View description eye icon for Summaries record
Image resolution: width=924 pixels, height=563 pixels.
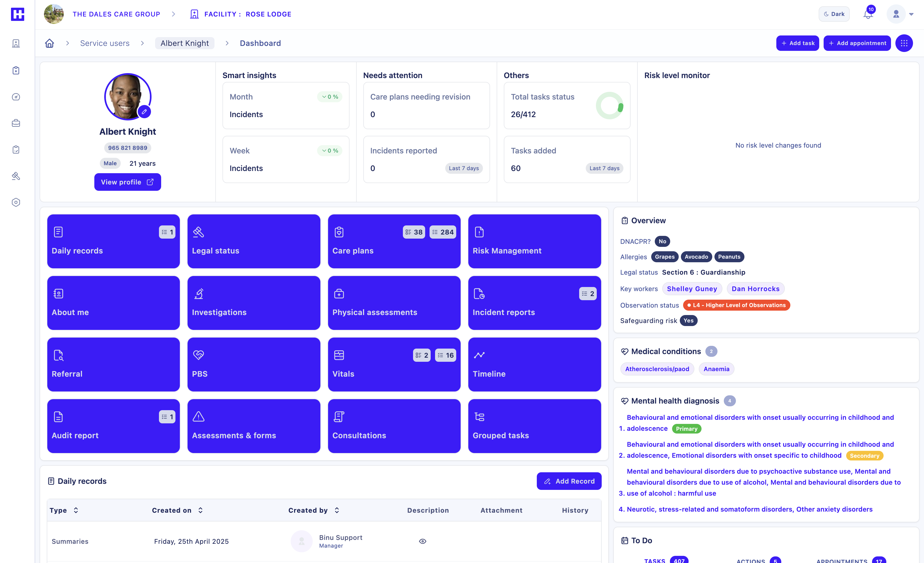click(422, 541)
